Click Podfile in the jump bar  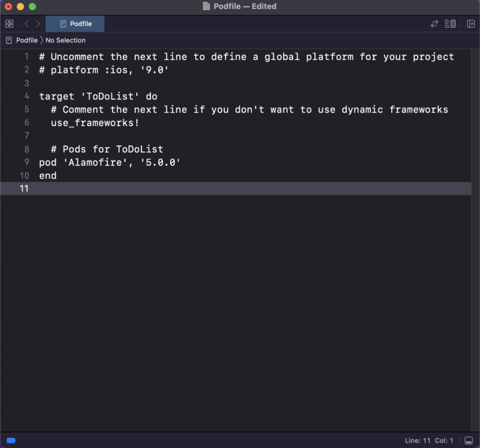[x=27, y=40]
